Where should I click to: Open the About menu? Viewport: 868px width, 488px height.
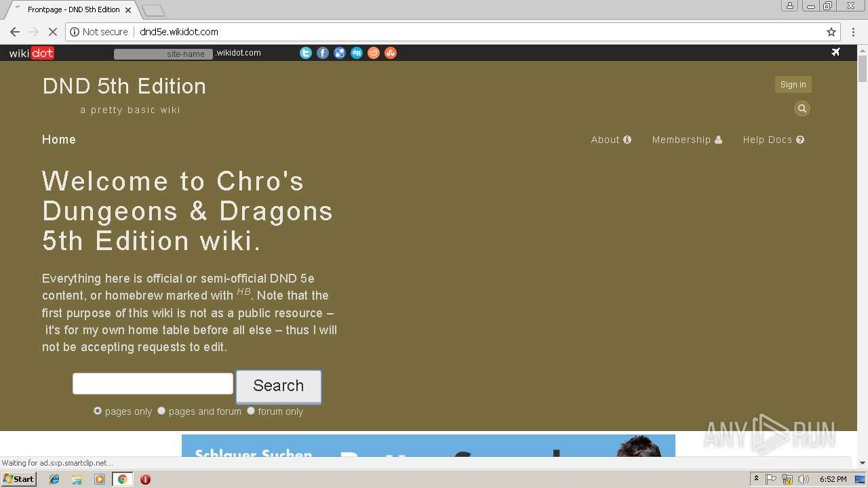611,140
